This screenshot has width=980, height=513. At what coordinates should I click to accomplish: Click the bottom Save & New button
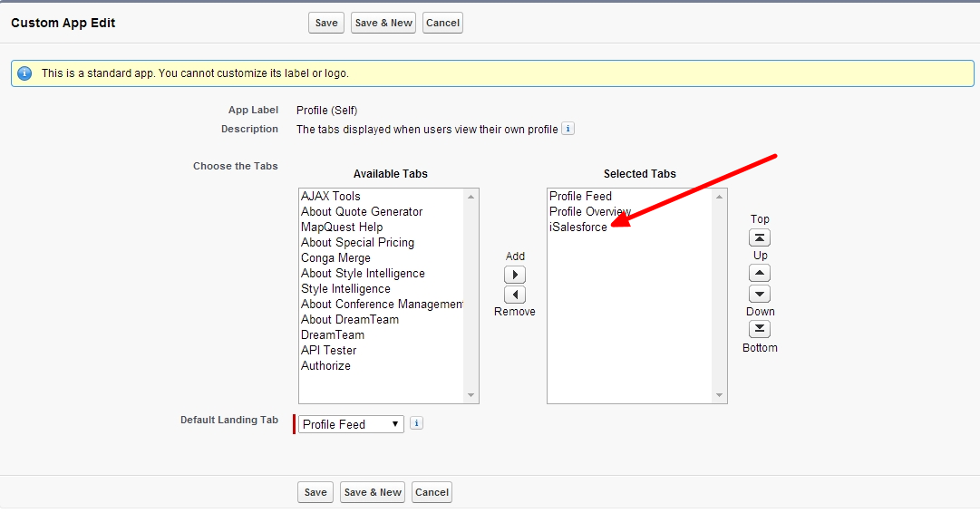click(373, 492)
